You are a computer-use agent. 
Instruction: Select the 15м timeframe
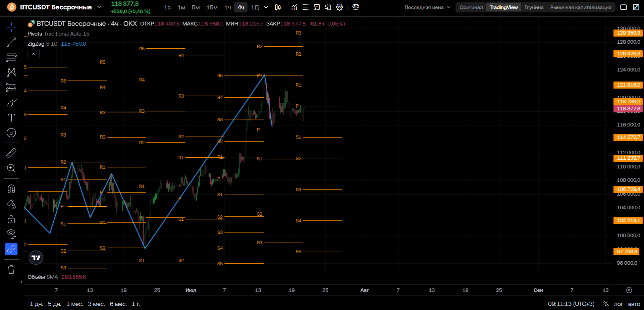212,7
